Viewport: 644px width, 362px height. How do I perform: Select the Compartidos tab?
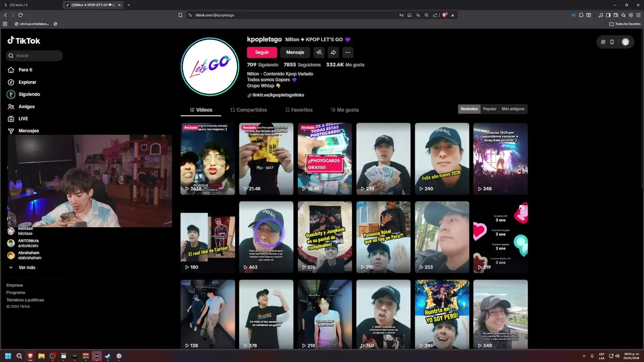249,110
